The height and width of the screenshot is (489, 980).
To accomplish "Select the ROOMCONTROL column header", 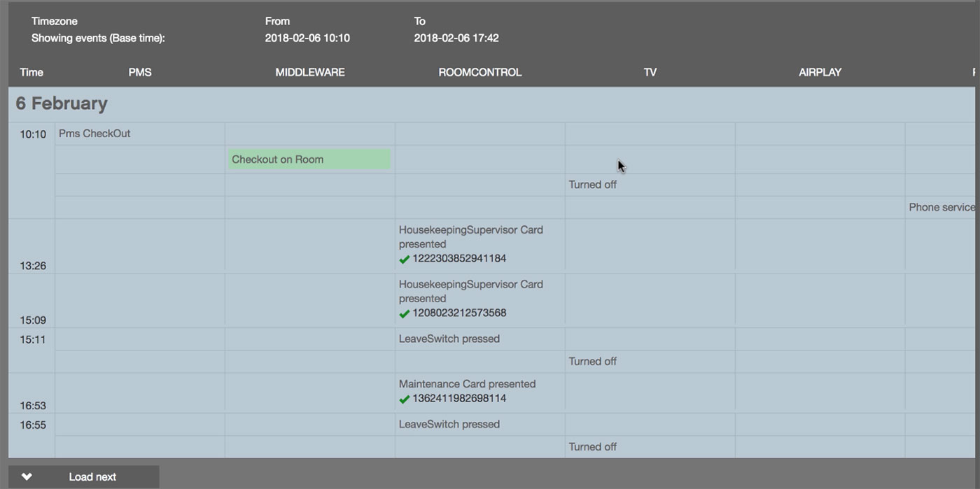I will pos(479,72).
